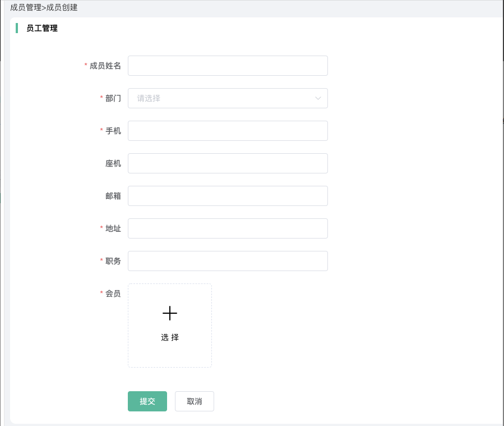Image resolution: width=504 pixels, height=426 pixels.
Task: Focus the 成员姓名 input field
Action: point(228,66)
